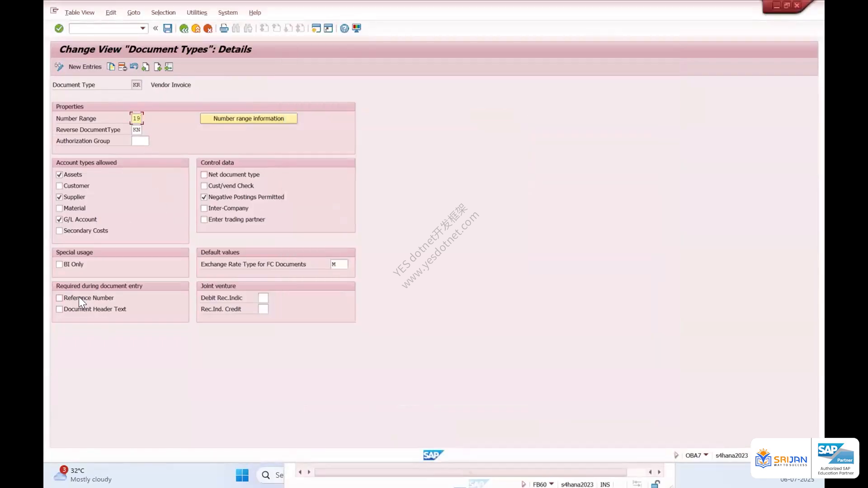Click the Copy As icon next to New Entries

tap(111, 67)
